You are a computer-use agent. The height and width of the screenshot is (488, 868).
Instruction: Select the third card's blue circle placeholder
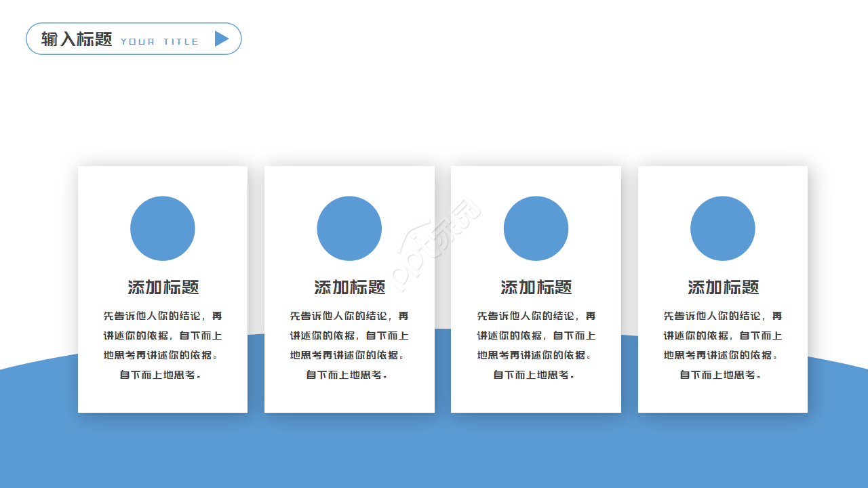click(x=536, y=228)
